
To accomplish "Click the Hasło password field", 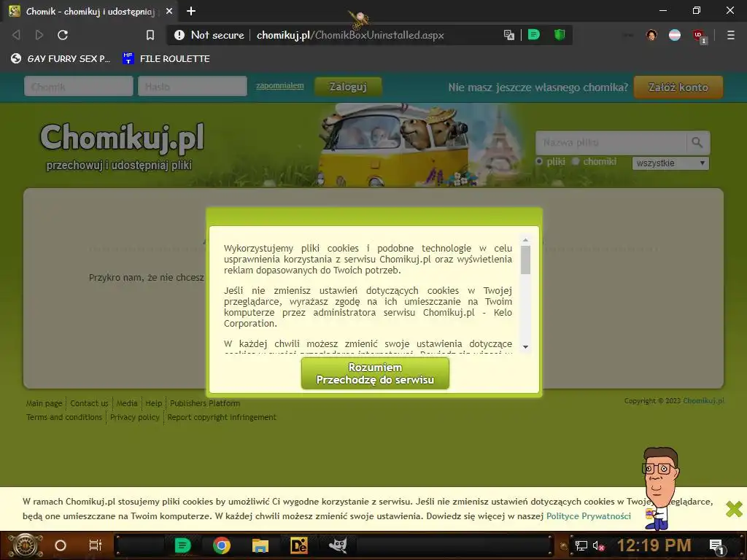I will pos(193,87).
